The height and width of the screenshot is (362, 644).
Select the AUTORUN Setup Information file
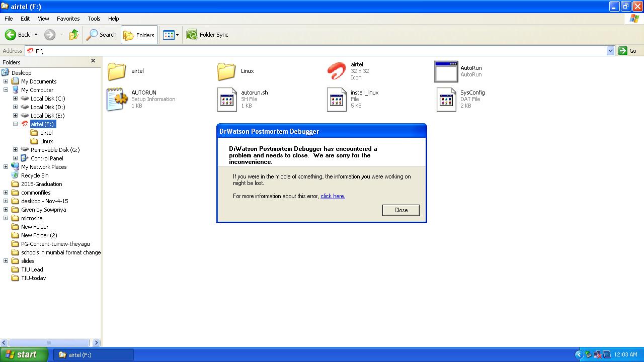[117, 99]
